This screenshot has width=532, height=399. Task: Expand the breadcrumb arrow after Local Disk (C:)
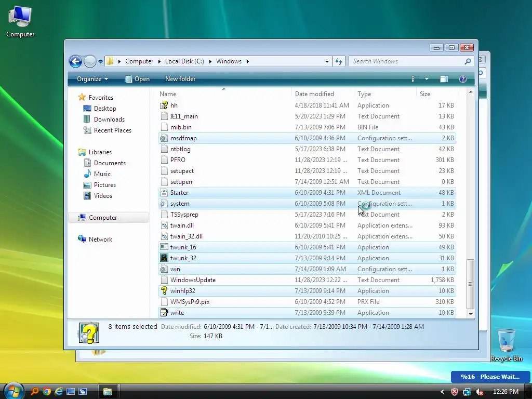coord(210,61)
